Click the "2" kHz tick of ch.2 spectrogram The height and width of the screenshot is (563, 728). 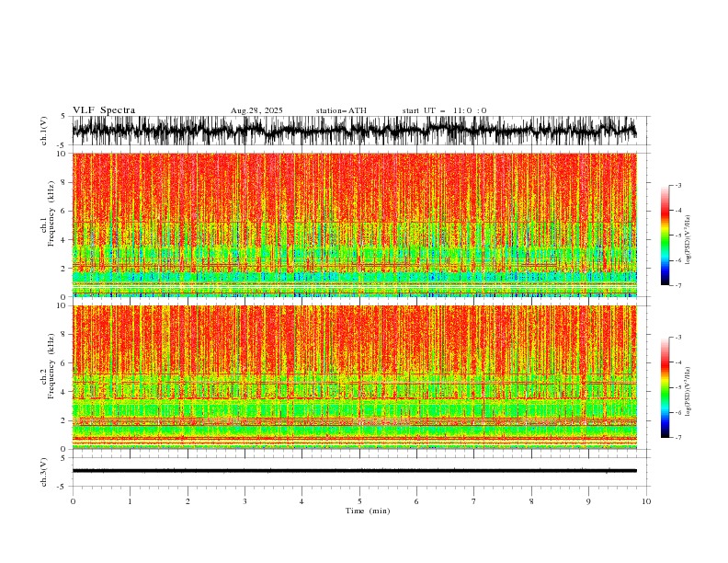(64, 420)
